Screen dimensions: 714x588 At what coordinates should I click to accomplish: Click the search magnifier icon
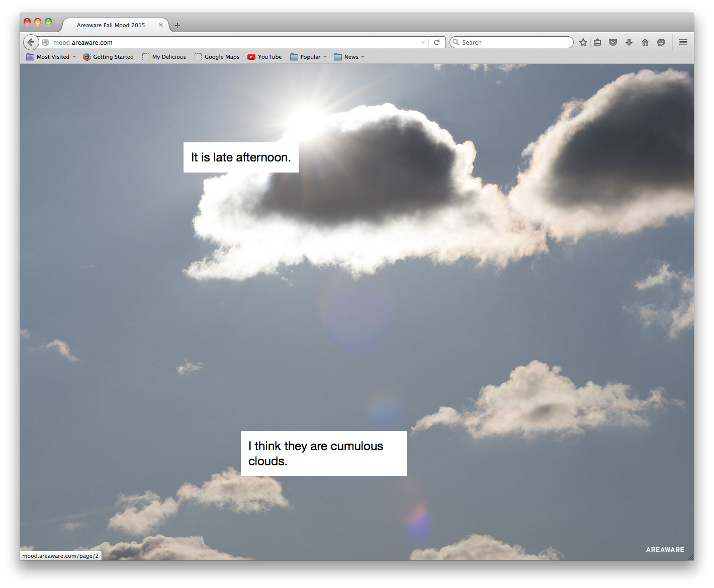(456, 42)
